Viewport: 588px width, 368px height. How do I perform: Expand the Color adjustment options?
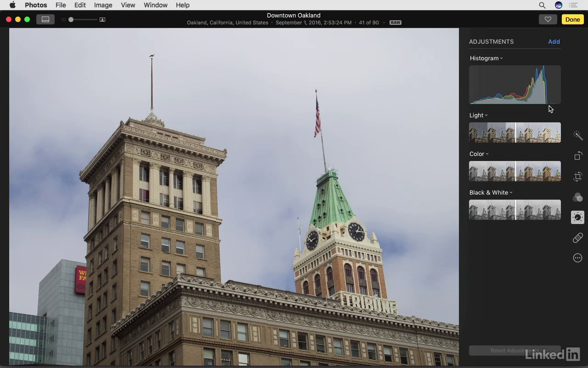(x=487, y=154)
